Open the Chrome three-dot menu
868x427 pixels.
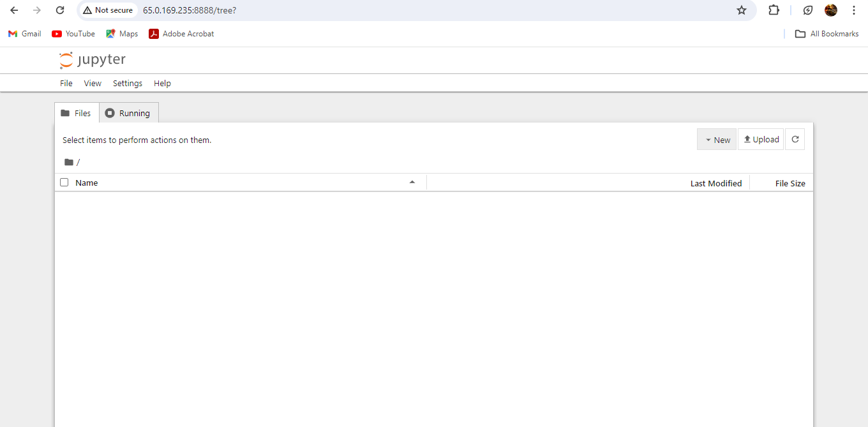click(853, 10)
